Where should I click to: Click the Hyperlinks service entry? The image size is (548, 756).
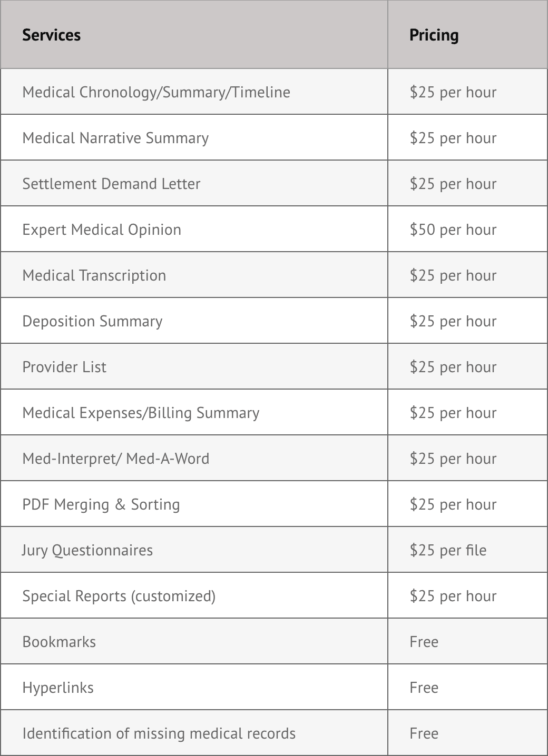(x=58, y=688)
